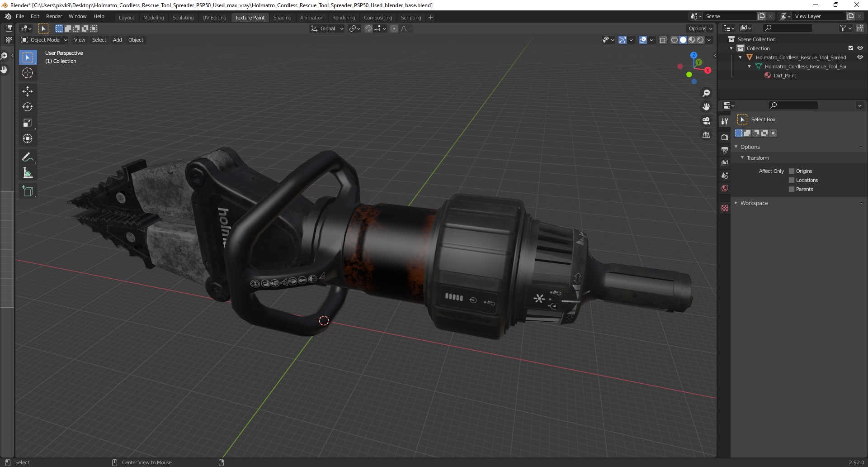The height and width of the screenshot is (467, 868).
Task: Toggle Collection exclude checkbox in Outliner
Action: 851,48
